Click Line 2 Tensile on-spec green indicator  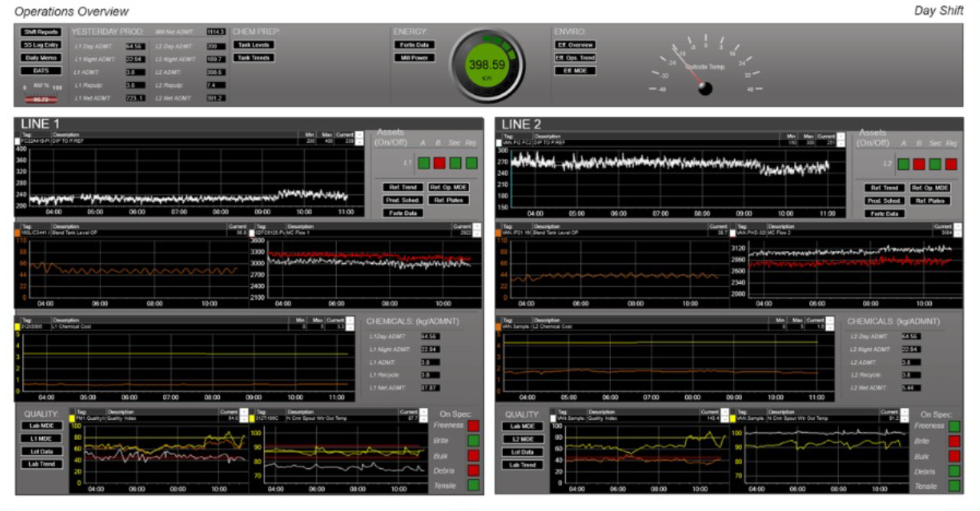[954, 486]
